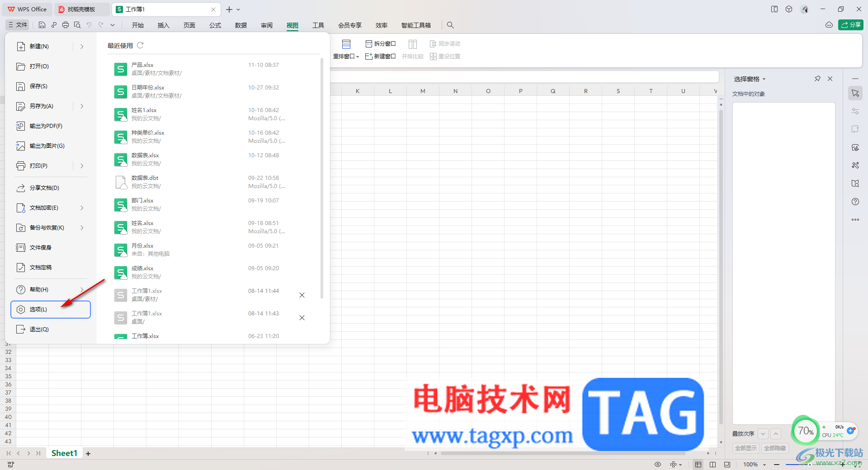Open the selection pane (选择窗格) title dropdown
Screen dimensions: 868x470
tap(764, 79)
